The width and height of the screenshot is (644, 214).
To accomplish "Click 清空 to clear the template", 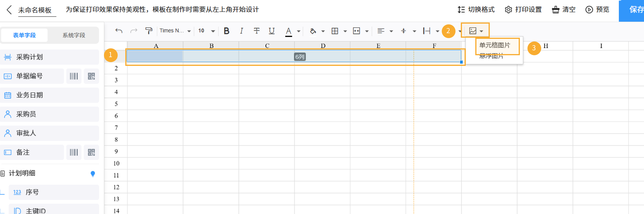I will pos(564,10).
